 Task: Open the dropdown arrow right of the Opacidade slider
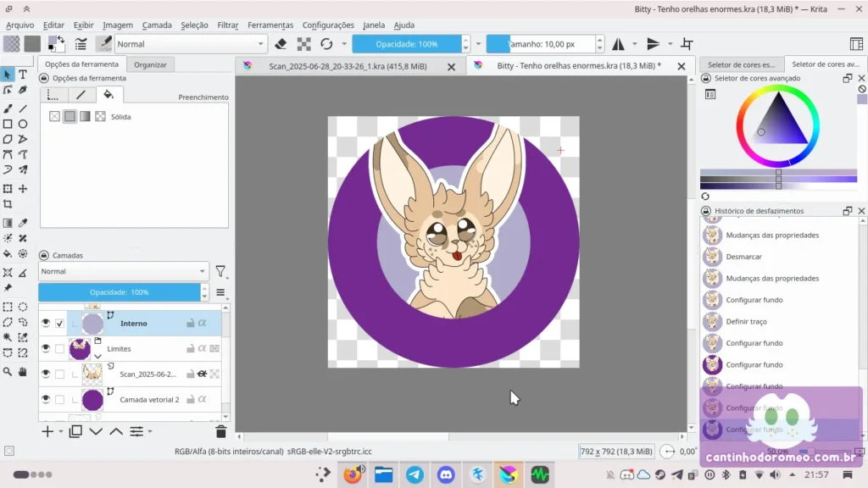tap(478, 44)
